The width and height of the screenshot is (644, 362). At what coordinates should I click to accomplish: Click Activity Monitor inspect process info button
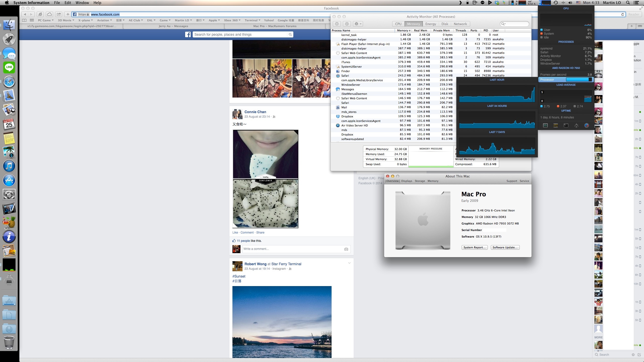coord(347,24)
